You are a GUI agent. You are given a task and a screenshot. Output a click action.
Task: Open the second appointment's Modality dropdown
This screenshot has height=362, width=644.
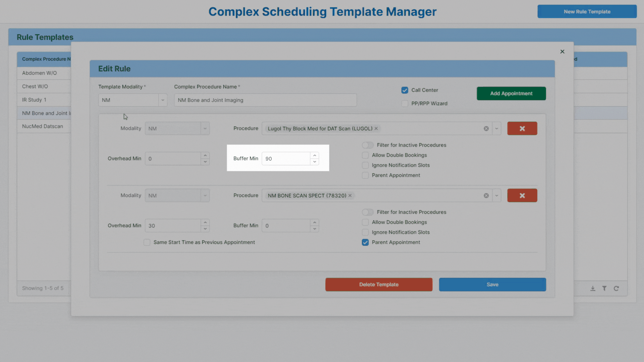pos(205,195)
